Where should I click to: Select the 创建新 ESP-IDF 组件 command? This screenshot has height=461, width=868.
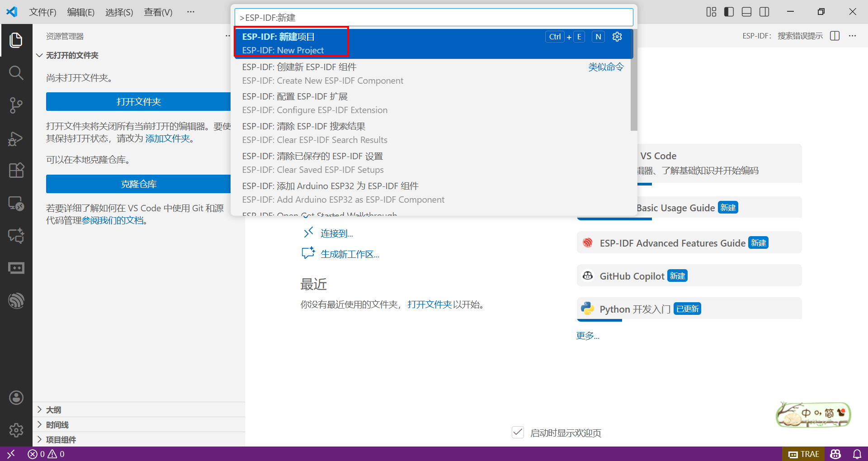(432, 74)
